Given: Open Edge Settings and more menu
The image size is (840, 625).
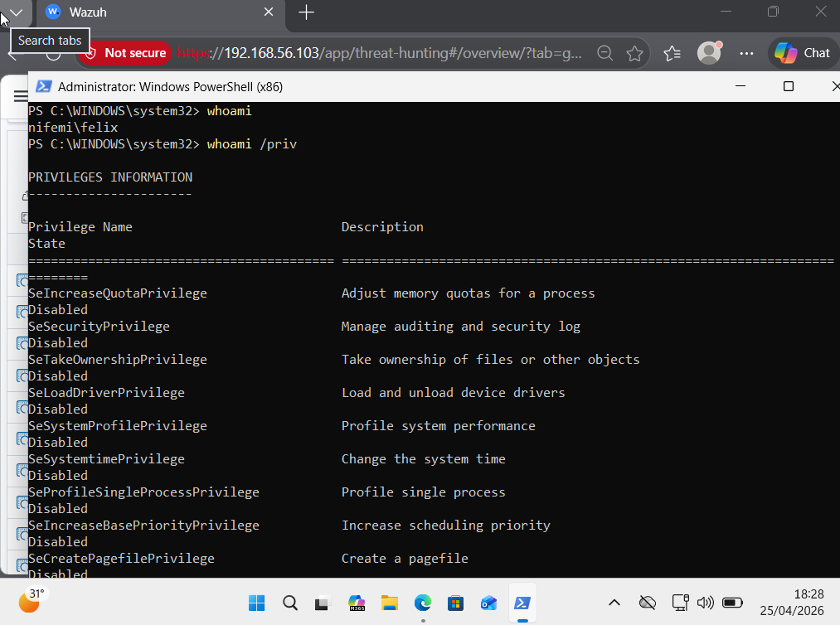Looking at the screenshot, I should (x=746, y=53).
